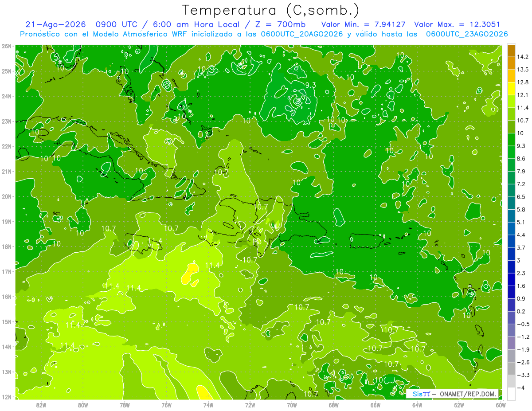Image resolution: width=532 pixels, height=411 pixels.
Task: Click the "12N" latitude label
Action: point(7,397)
